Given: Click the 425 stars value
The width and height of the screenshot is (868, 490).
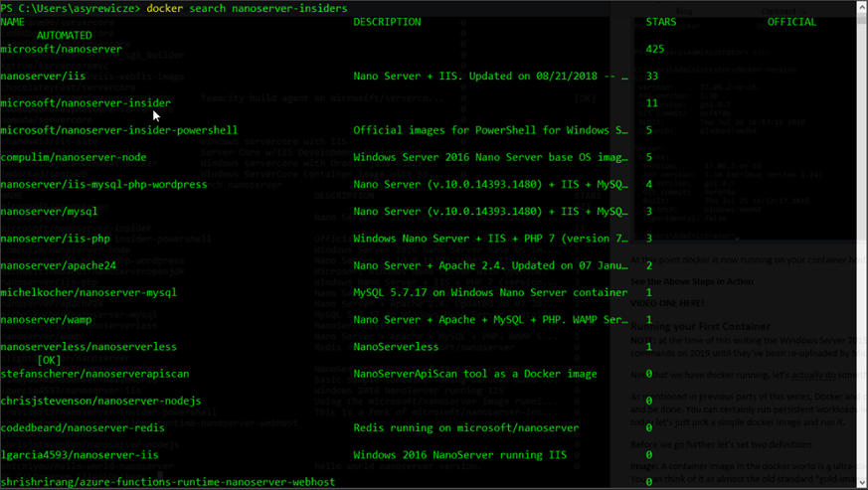Looking at the screenshot, I should pyautogui.click(x=655, y=50).
